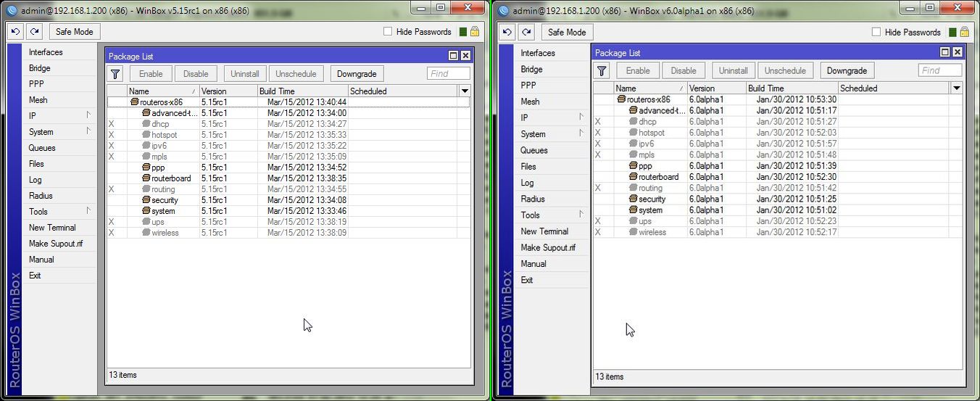980x401 pixels.
Task: Focus Find field in right Package List
Action: click(940, 70)
